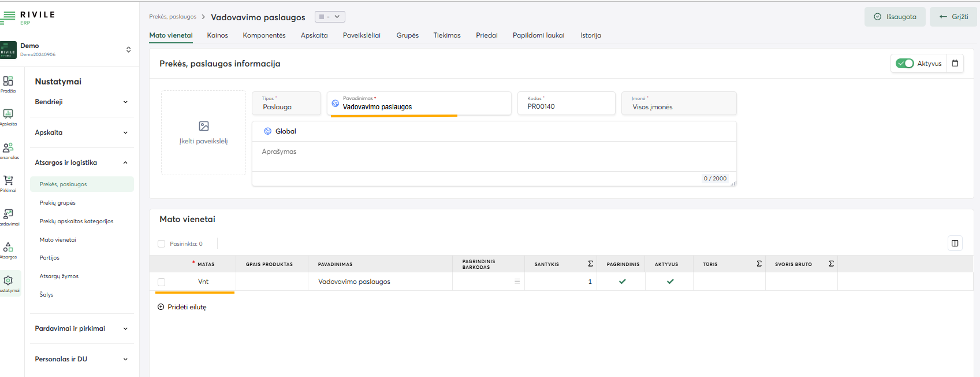
Task: Toggle the Aktyvus switch off
Action: pos(904,64)
